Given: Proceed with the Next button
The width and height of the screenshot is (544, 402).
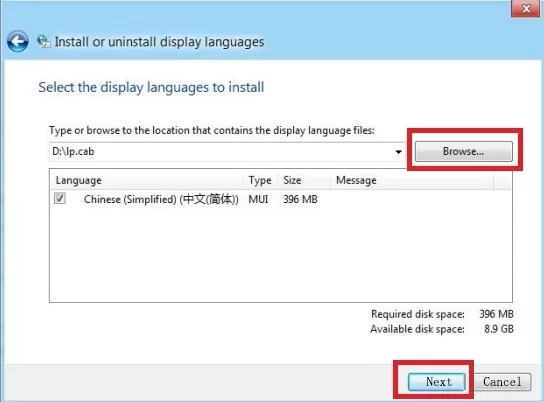Looking at the screenshot, I should click(437, 382).
